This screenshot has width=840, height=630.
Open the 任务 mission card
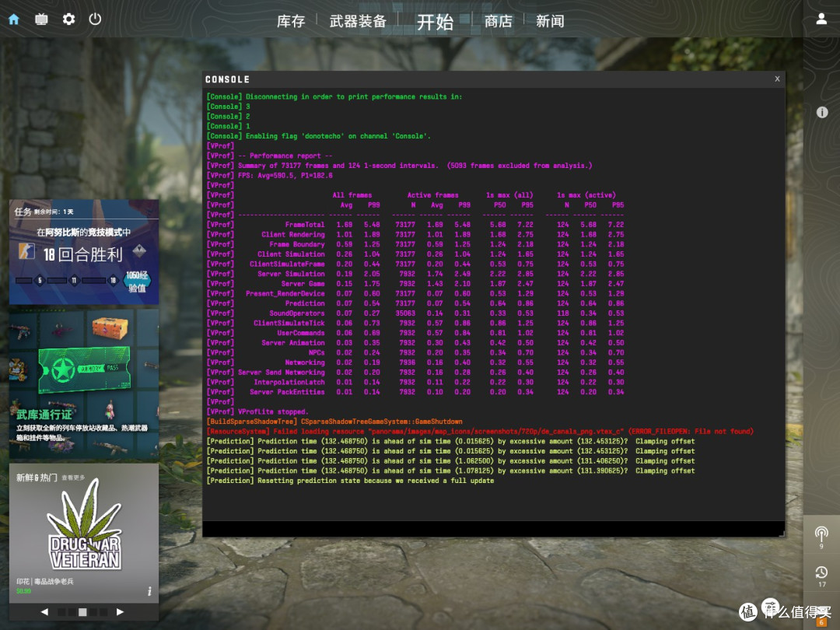click(83, 252)
